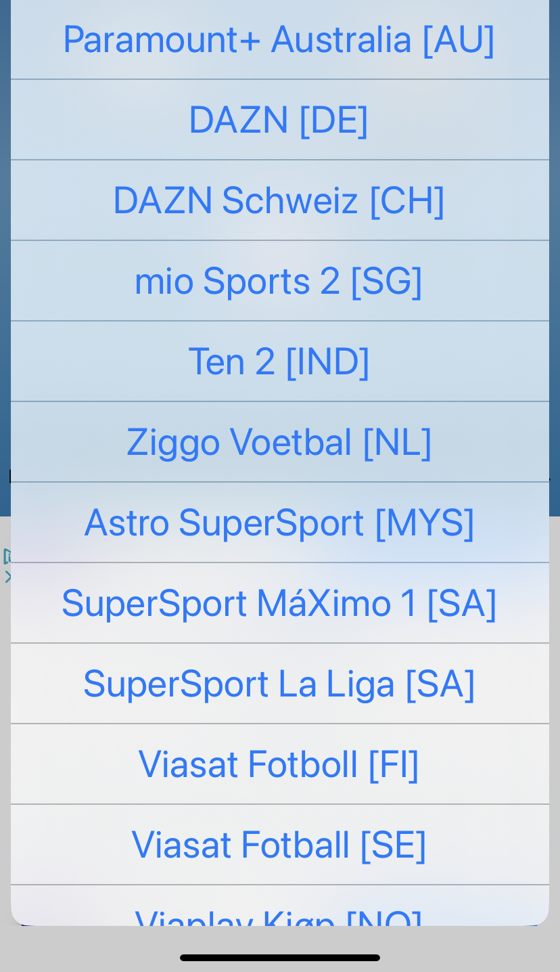Select Paramount+ Australia [AU] channel
The height and width of the screenshot is (972, 560).
tap(279, 39)
